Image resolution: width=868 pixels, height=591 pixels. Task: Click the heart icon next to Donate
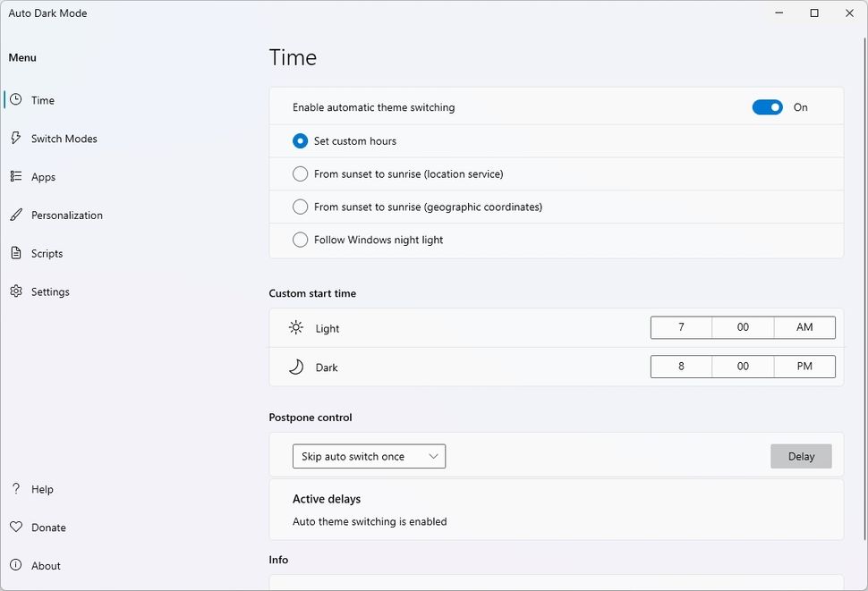pyautogui.click(x=16, y=527)
